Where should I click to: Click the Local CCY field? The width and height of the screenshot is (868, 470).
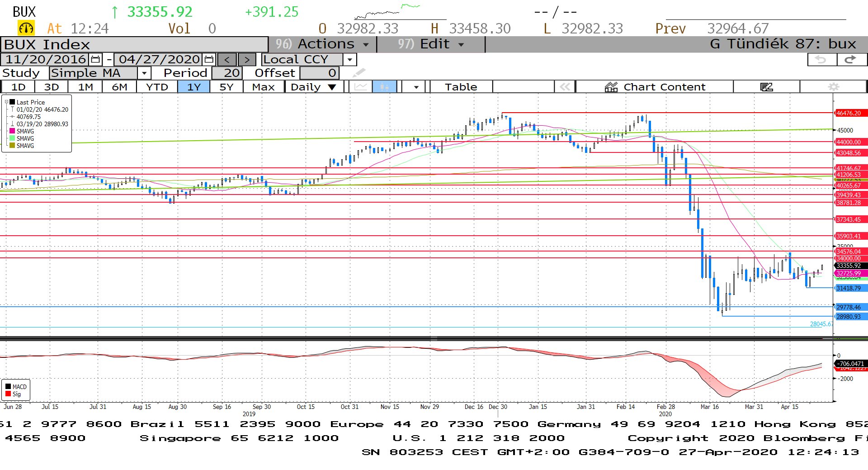(302, 60)
